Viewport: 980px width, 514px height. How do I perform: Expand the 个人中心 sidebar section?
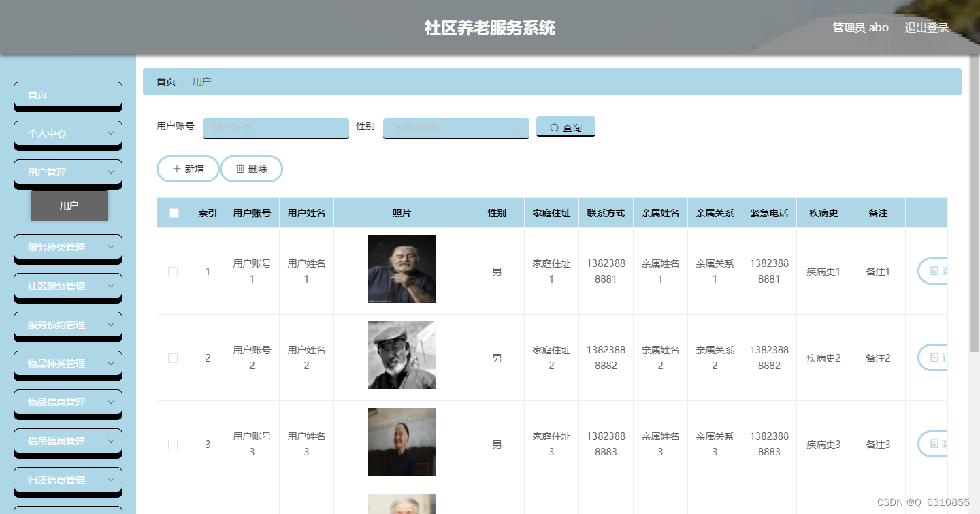(67, 133)
